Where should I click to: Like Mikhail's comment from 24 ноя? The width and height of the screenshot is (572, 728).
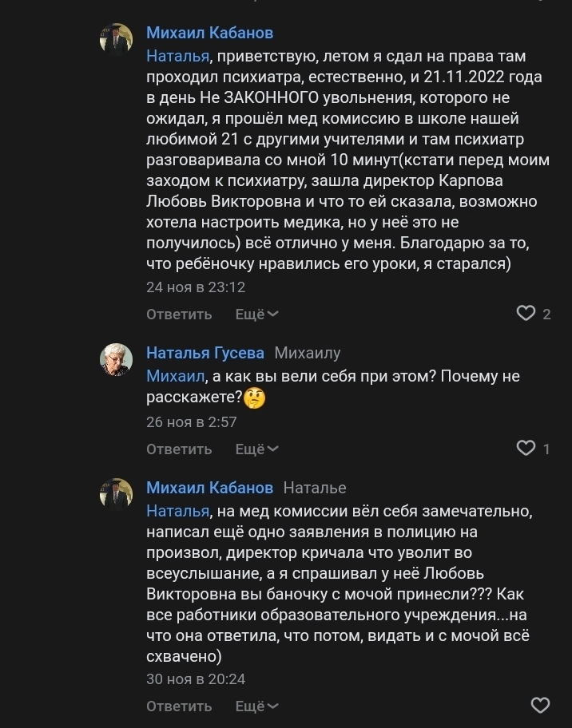526,314
